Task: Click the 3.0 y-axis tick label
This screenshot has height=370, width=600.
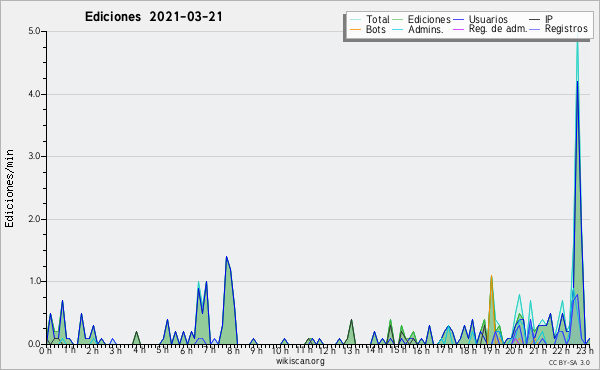Action: 34,156
